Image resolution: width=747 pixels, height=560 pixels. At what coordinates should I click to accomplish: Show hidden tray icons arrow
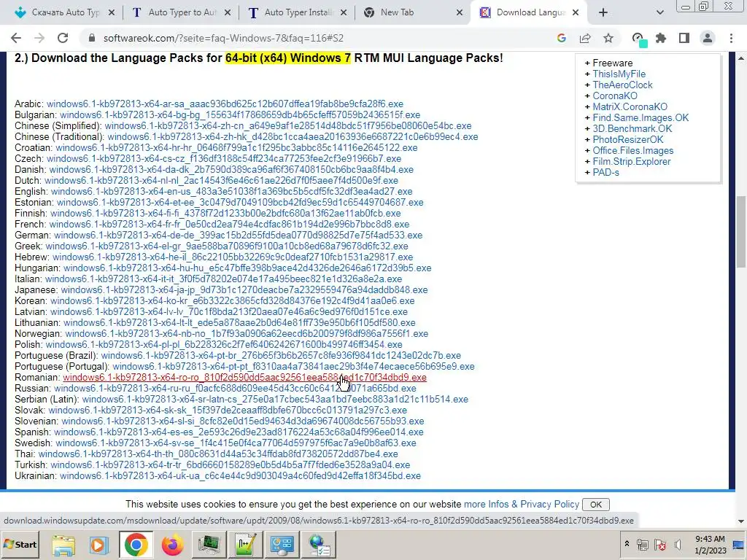tap(627, 544)
